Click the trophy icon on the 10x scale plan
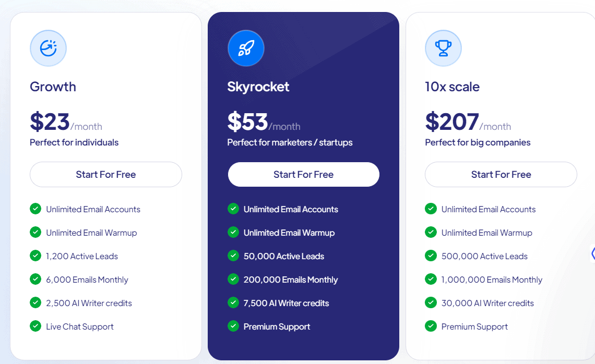595x364 pixels. pos(443,48)
